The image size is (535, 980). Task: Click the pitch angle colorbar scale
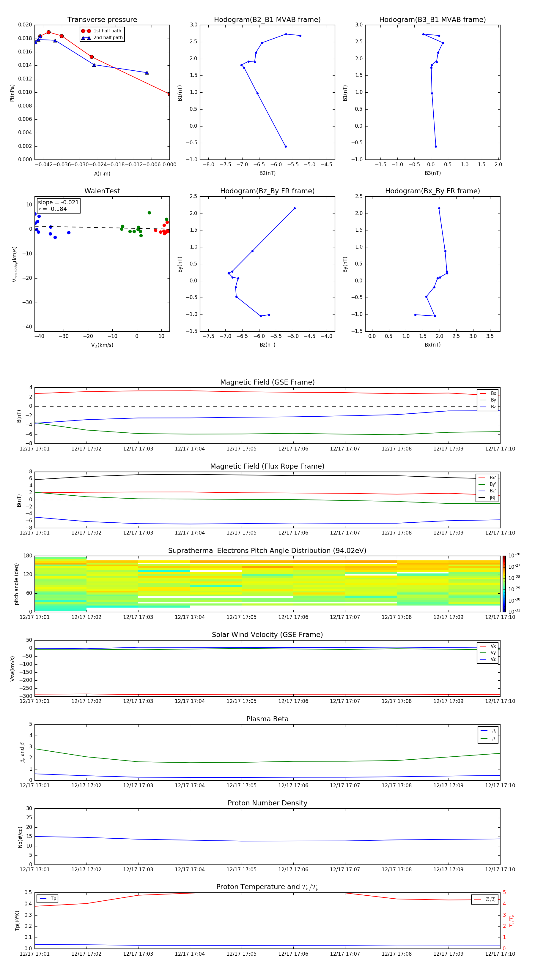pos(504,584)
